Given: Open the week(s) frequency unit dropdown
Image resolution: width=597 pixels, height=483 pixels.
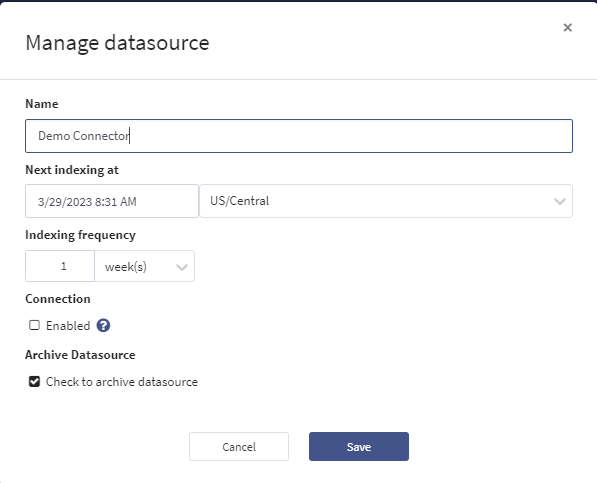Looking at the screenshot, I should coord(144,266).
